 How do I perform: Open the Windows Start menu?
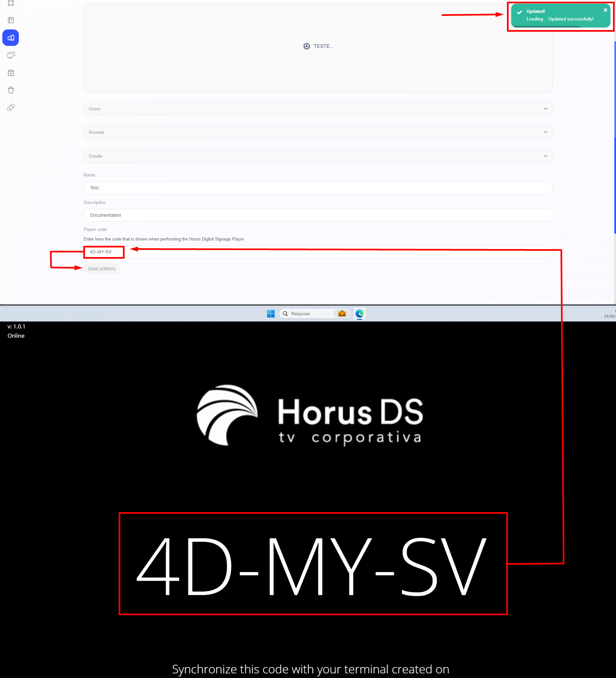(270, 314)
